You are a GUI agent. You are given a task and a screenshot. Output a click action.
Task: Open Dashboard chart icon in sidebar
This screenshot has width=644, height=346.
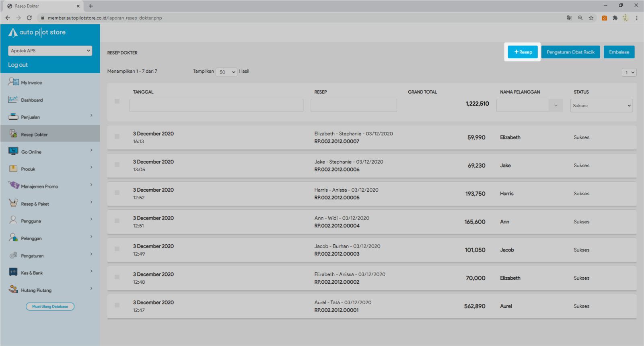click(x=13, y=99)
